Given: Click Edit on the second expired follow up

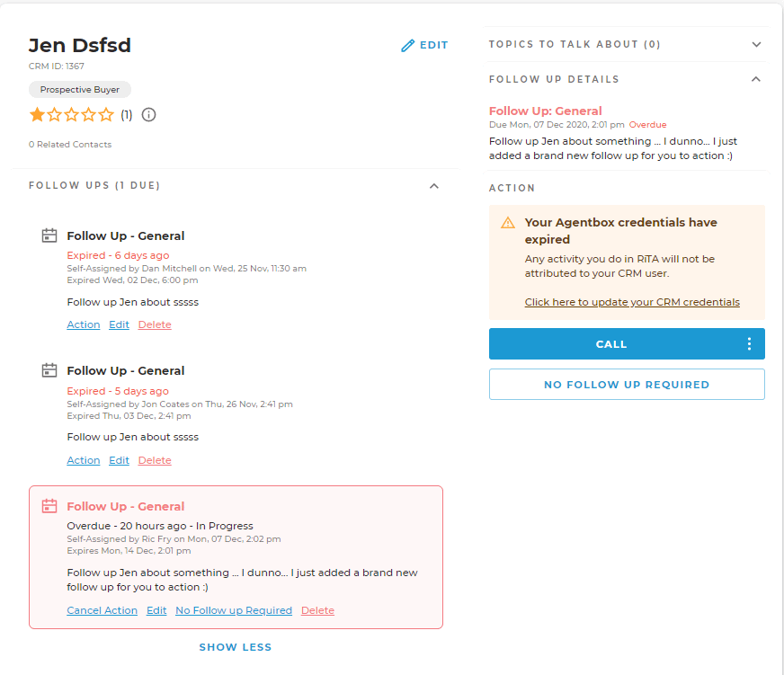Looking at the screenshot, I should (x=119, y=460).
